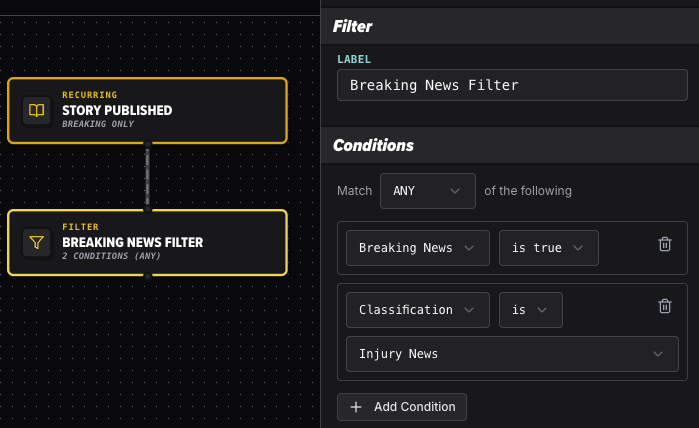Open the 'is' operator dropdown

[x=530, y=310]
